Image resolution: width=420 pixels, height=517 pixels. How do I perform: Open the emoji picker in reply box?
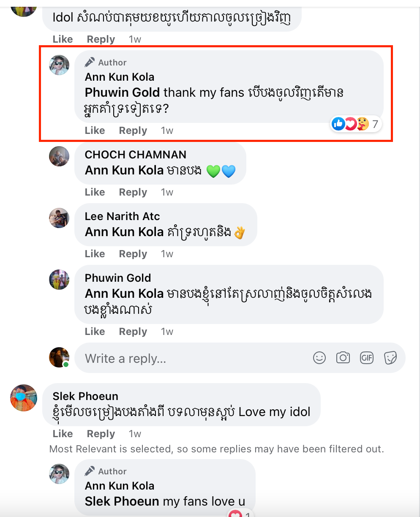(x=319, y=358)
